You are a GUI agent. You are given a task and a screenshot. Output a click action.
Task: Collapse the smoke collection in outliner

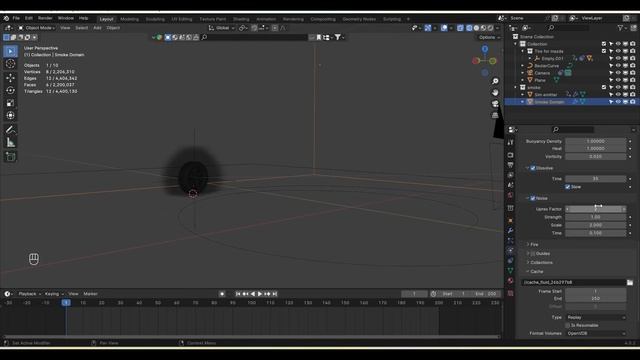516,87
